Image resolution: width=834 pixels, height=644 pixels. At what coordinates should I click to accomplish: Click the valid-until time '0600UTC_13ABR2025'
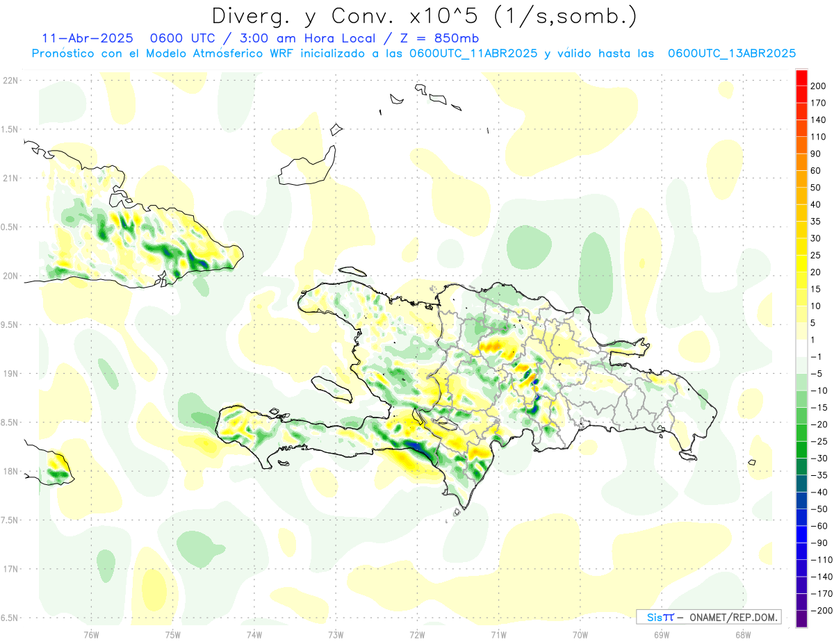(x=731, y=53)
